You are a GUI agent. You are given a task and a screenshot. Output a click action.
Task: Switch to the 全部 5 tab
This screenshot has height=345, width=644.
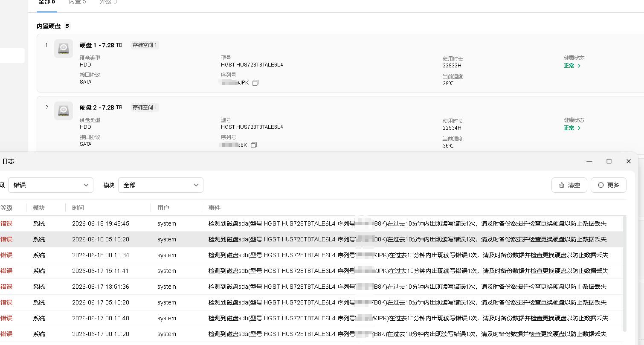(x=47, y=3)
